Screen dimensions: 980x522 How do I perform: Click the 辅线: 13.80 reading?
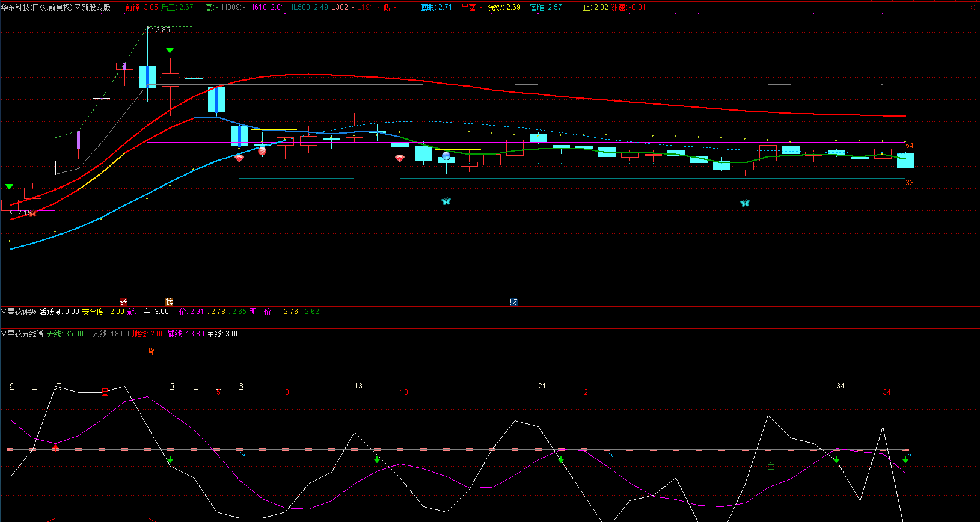point(186,334)
